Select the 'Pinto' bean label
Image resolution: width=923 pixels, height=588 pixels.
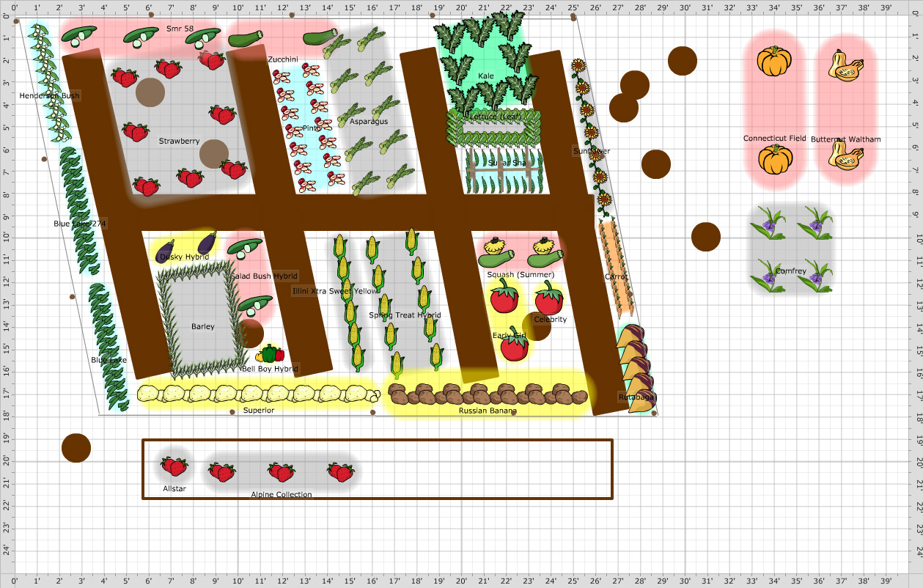coord(312,128)
